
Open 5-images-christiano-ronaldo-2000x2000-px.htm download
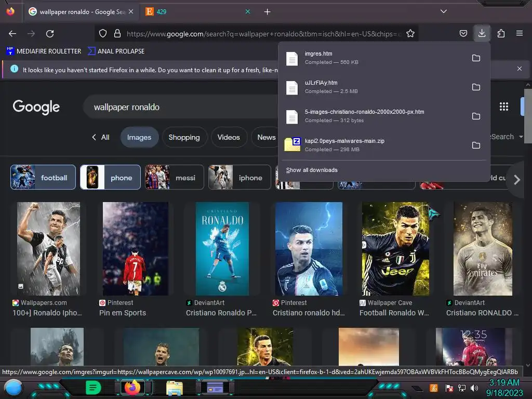373,116
